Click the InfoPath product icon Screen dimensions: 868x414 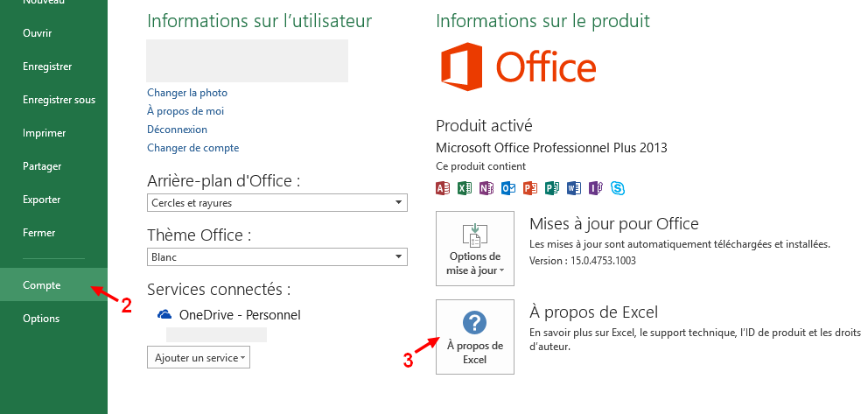point(596,188)
